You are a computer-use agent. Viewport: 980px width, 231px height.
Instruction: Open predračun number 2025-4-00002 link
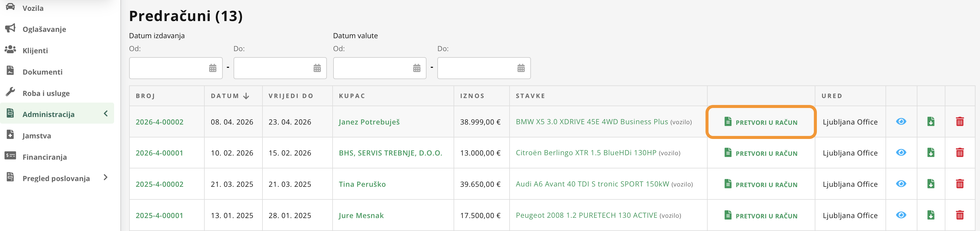(160, 184)
